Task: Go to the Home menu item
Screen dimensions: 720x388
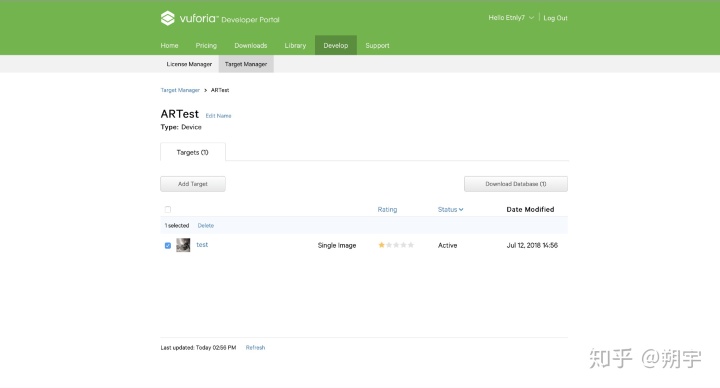Action: [169, 45]
